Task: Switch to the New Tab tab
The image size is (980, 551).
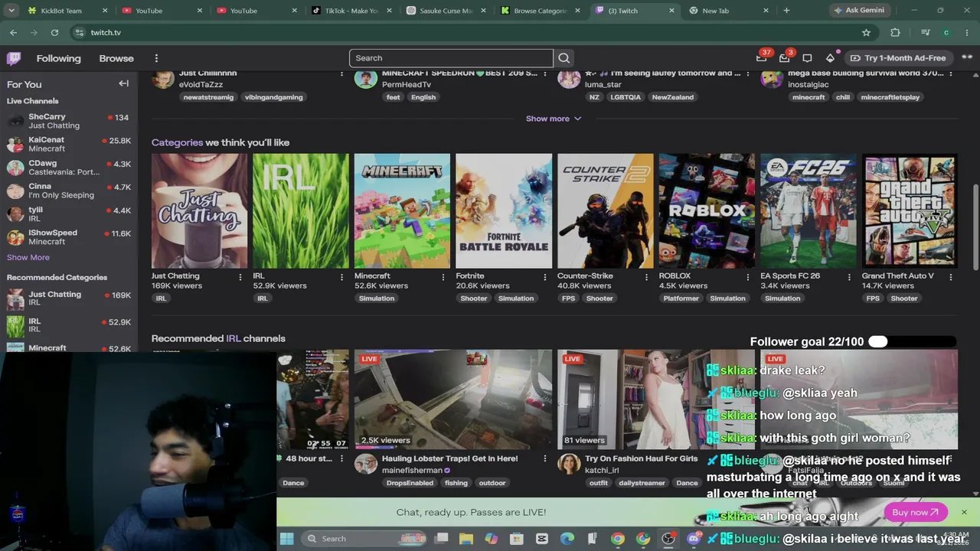Action: 728,11
